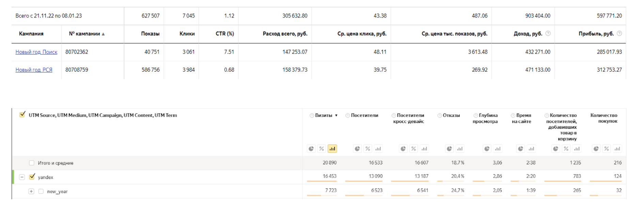Toggle the UTM Source grouping header checkbox

pos(22,115)
